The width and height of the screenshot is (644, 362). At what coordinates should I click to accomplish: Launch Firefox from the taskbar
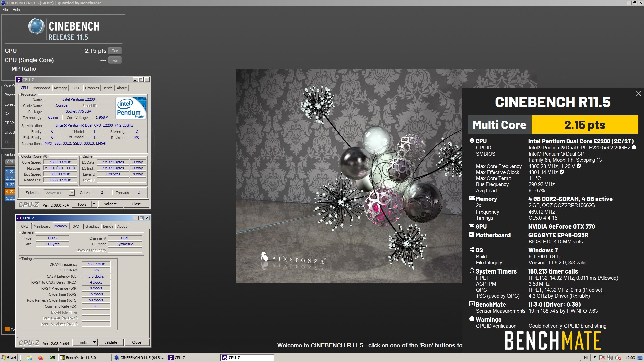[x=41, y=358]
